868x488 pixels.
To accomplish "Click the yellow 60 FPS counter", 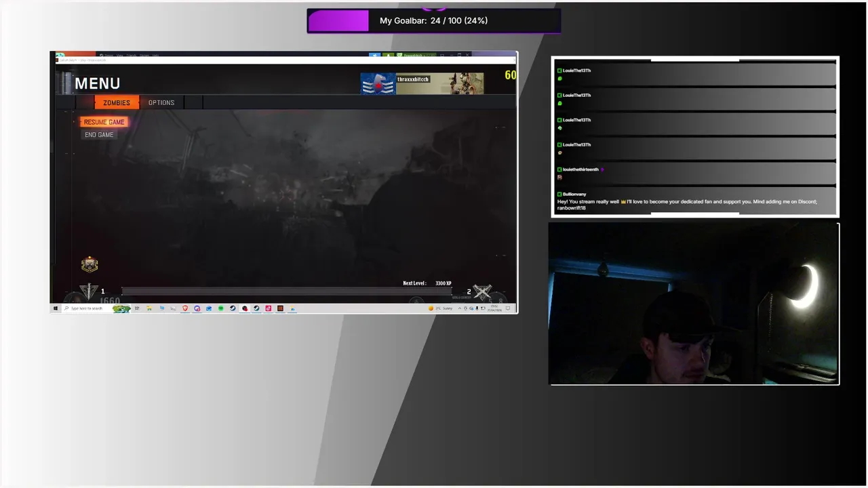I will point(511,75).
